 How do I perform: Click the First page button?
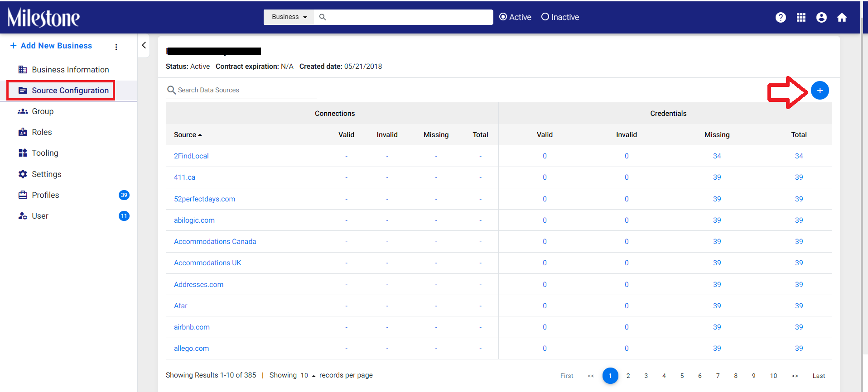(567, 376)
